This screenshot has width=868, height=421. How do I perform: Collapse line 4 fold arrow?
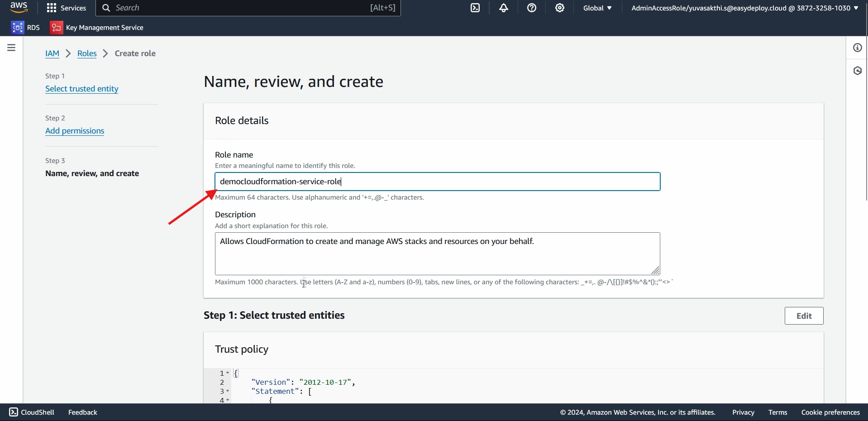coord(228,400)
